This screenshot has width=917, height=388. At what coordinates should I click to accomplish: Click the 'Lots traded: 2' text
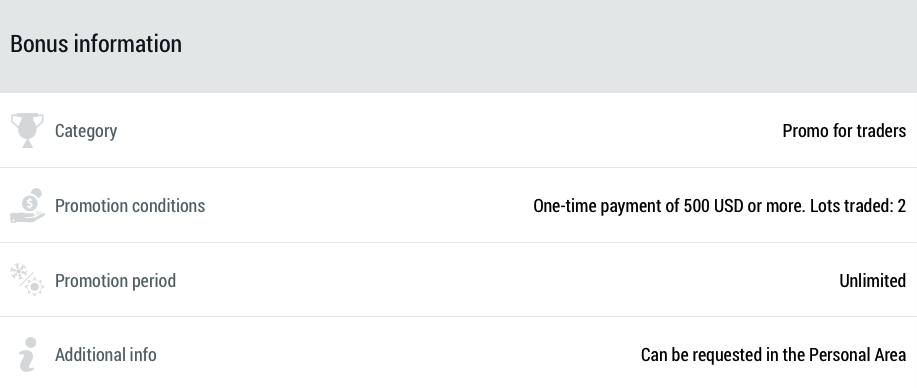pos(858,205)
